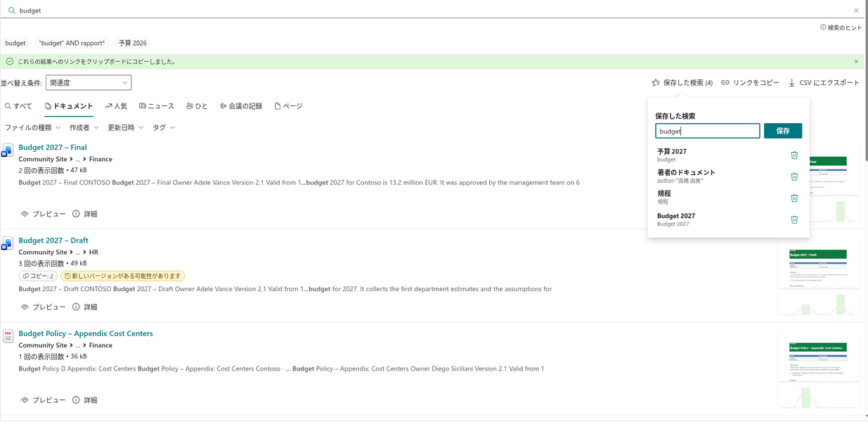Switch to the ニュース tab

pos(157,106)
